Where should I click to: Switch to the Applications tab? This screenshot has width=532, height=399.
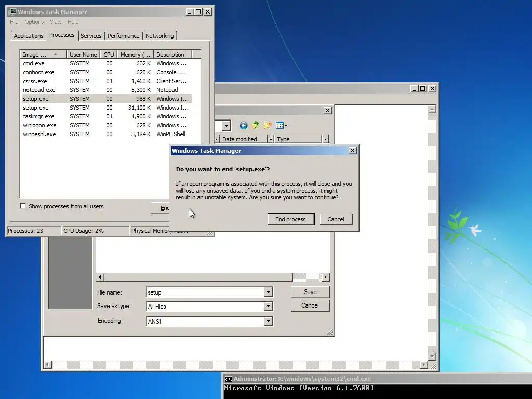(29, 36)
